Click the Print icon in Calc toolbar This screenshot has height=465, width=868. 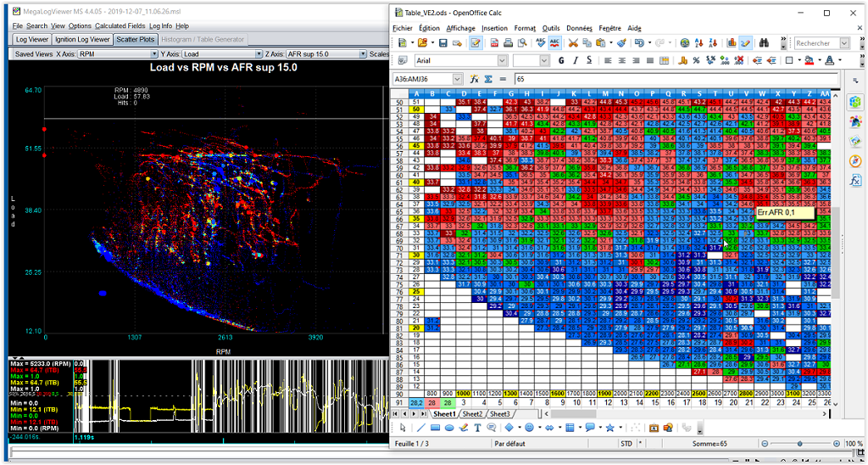click(508, 42)
